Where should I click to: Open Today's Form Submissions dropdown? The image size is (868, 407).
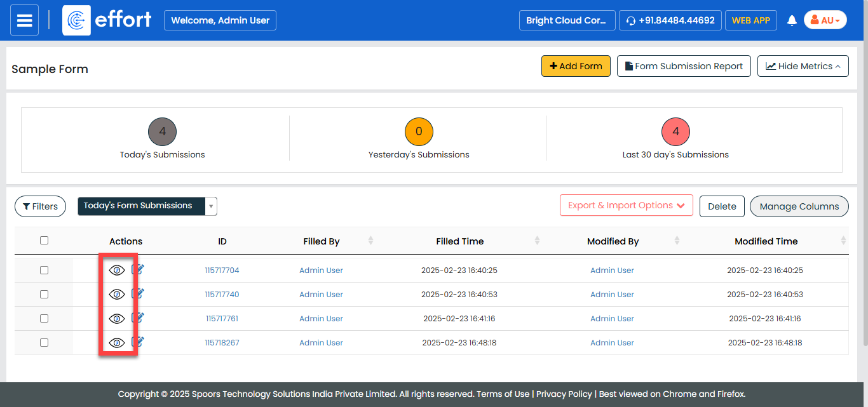pos(147,206)
